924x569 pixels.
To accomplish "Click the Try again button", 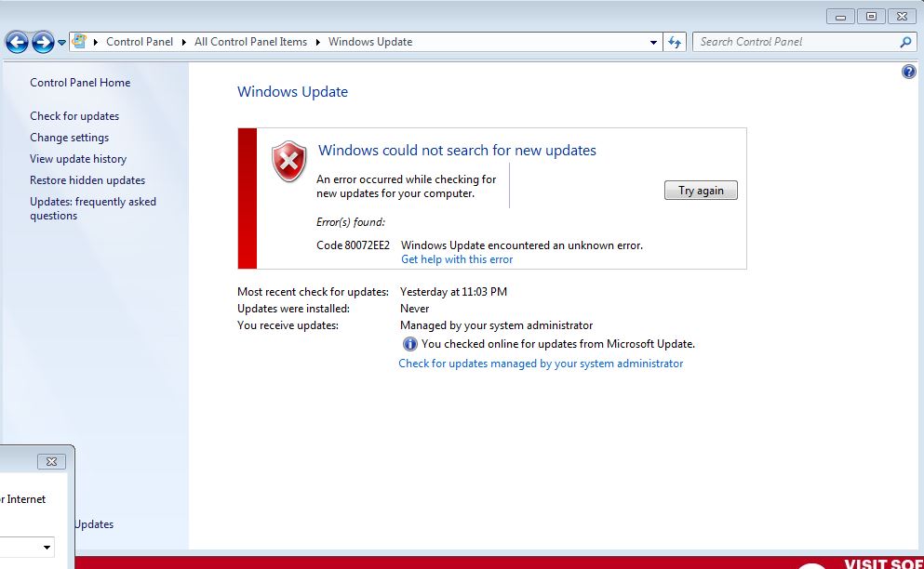I will tap(701, 191).
